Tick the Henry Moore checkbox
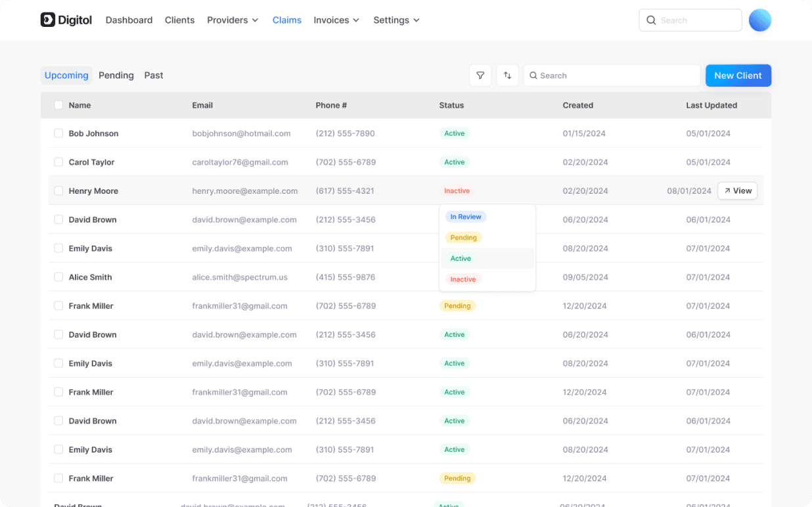Screen dimensions: 812x507 (x=58, y=191)
